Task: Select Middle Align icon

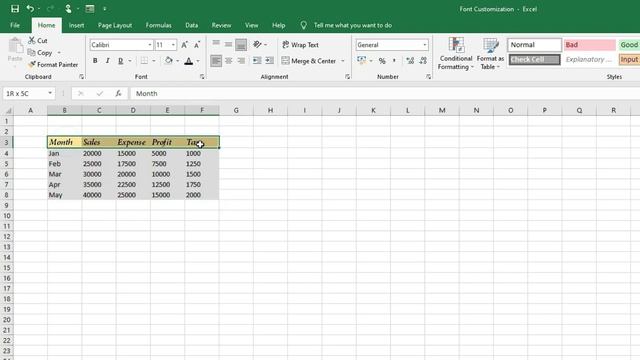Action: 229,44
